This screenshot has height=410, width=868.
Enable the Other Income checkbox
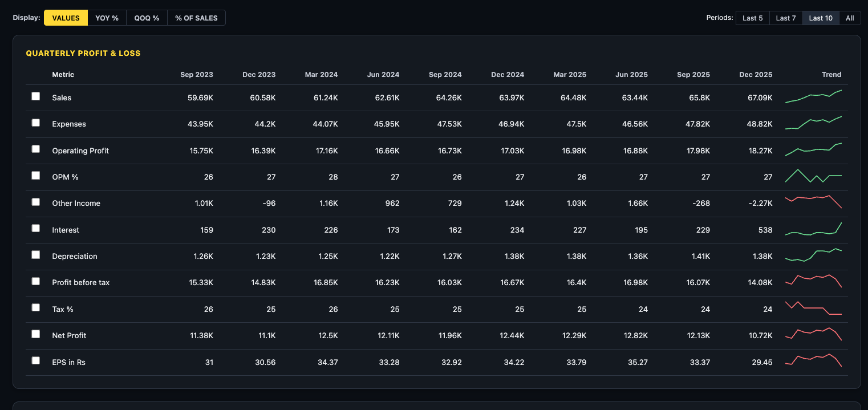35,201
